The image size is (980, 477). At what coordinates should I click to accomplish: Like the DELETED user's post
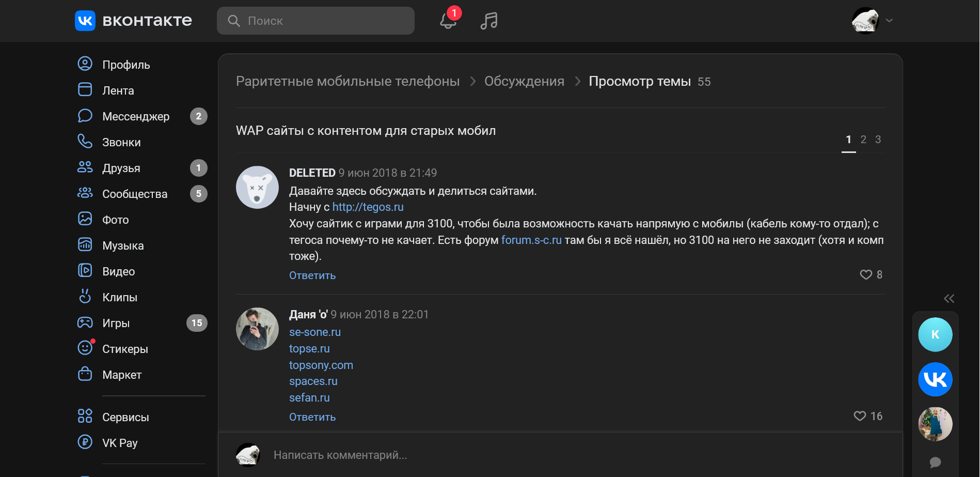pyautogui.click(x=866, y=275)
